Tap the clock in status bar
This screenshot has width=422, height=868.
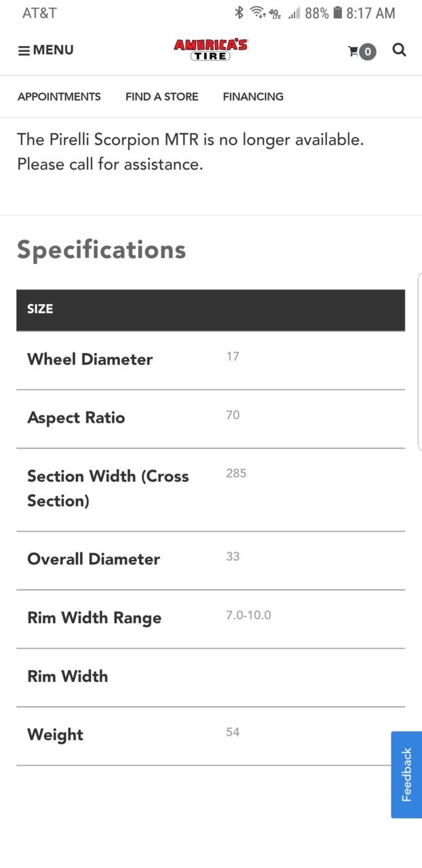click(x=370, y=13)
